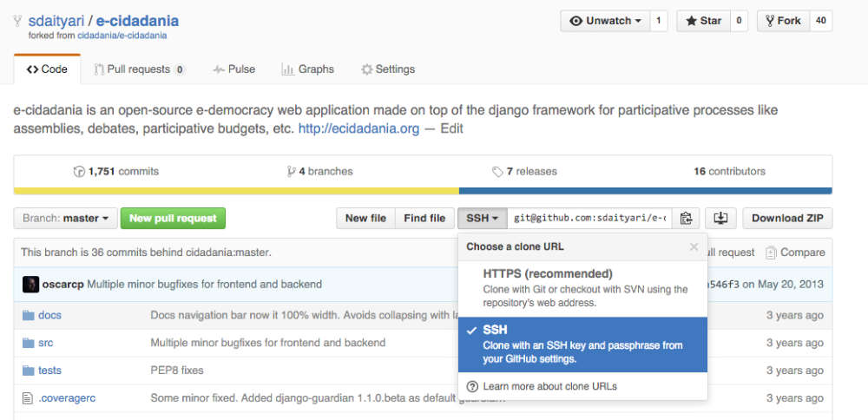Open the SSH protocol dropdown button

coord(482,219)
